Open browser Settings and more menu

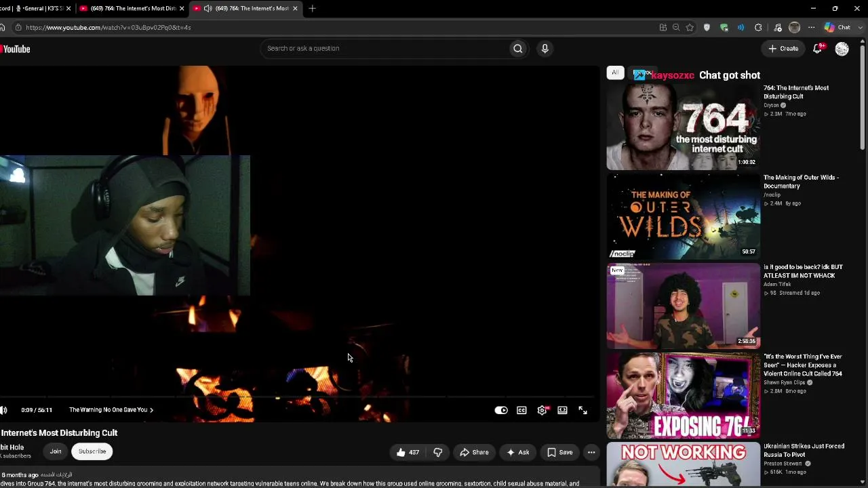pos(811,28)
